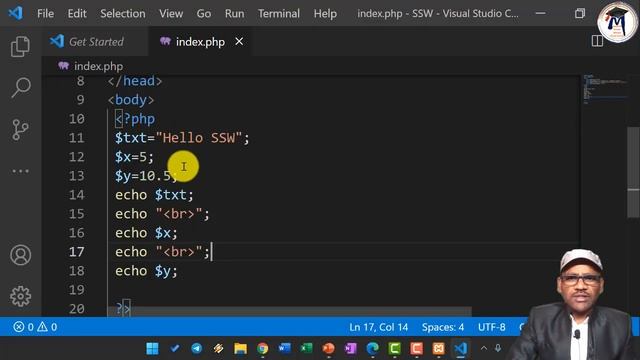Click the minimap code preview

pyautogui.click(x=605, y=88)
